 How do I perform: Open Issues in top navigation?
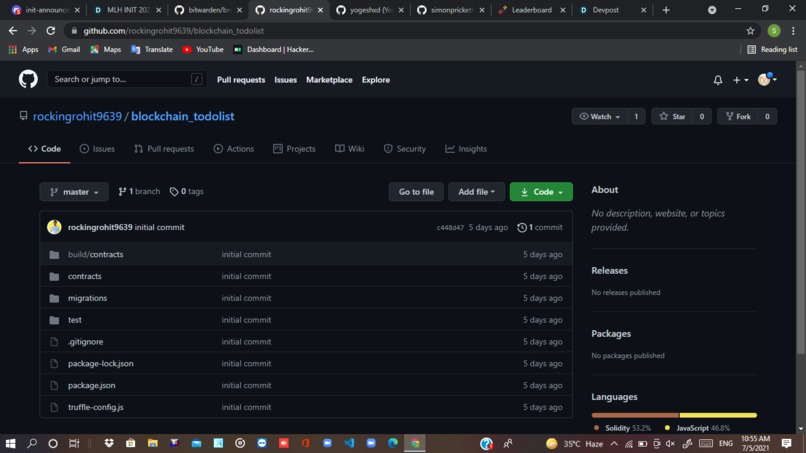(x=285, y=80)
